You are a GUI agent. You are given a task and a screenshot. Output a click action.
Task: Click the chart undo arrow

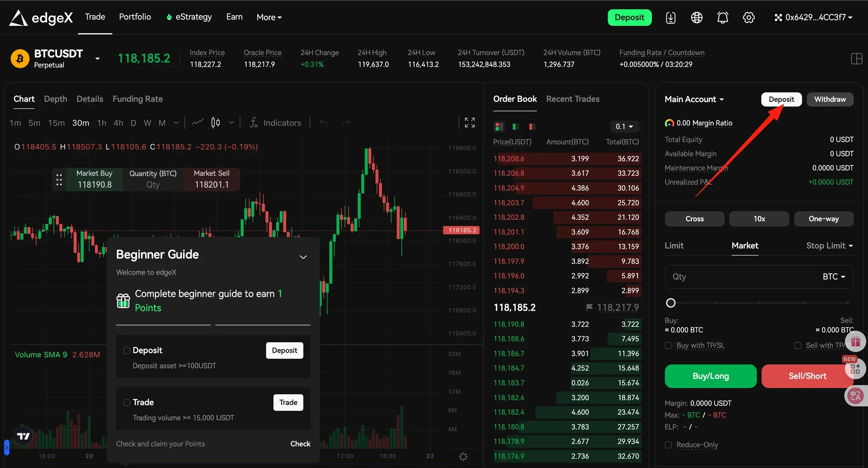(323, 123)
